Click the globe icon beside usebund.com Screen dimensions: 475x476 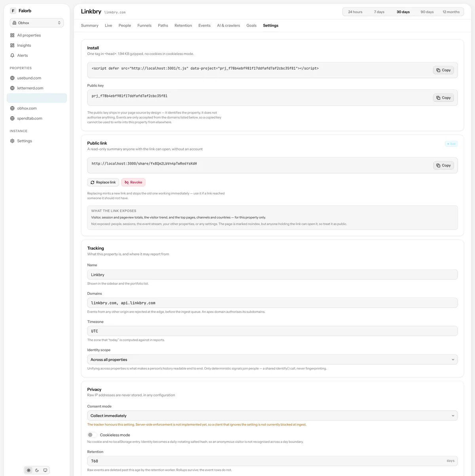tap(12, 78)
